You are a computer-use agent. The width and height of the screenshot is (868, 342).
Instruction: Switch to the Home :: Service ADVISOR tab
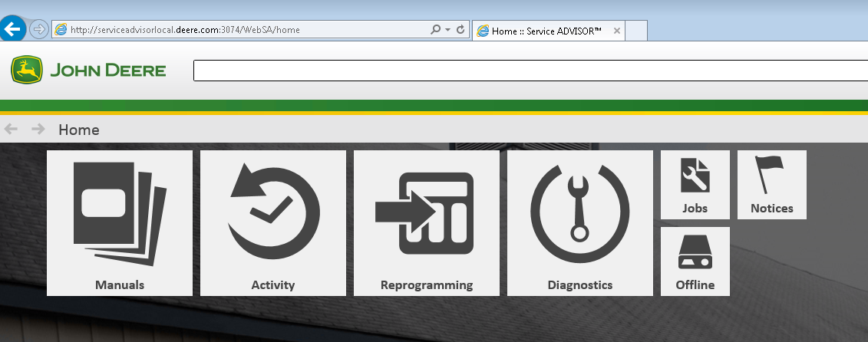pyautogui.click(x=545, y=31)
